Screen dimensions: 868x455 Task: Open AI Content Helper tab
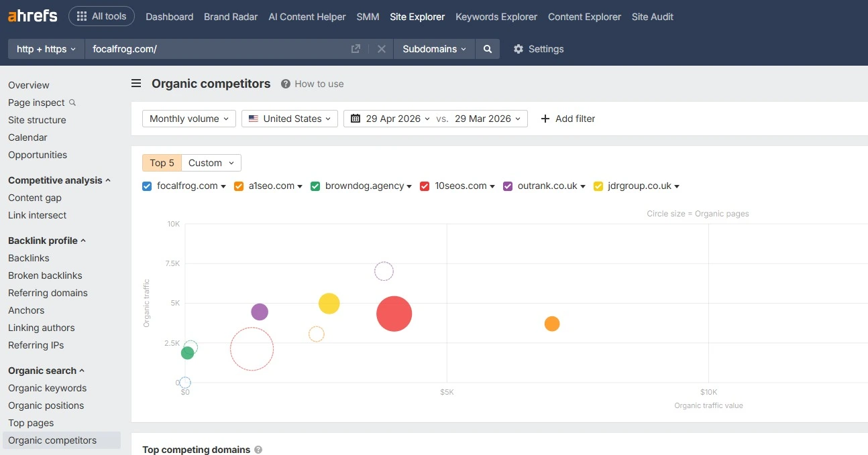coord(307,17)
